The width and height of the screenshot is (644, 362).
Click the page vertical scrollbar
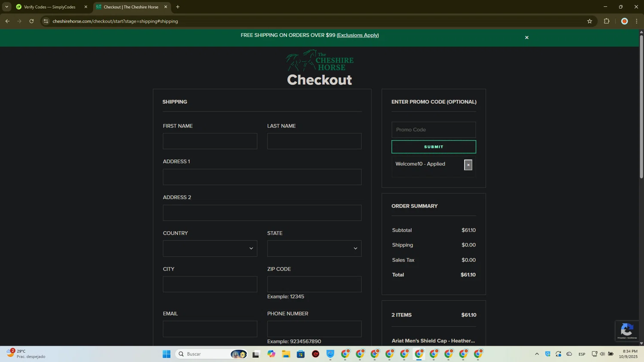tap(641, 106)
